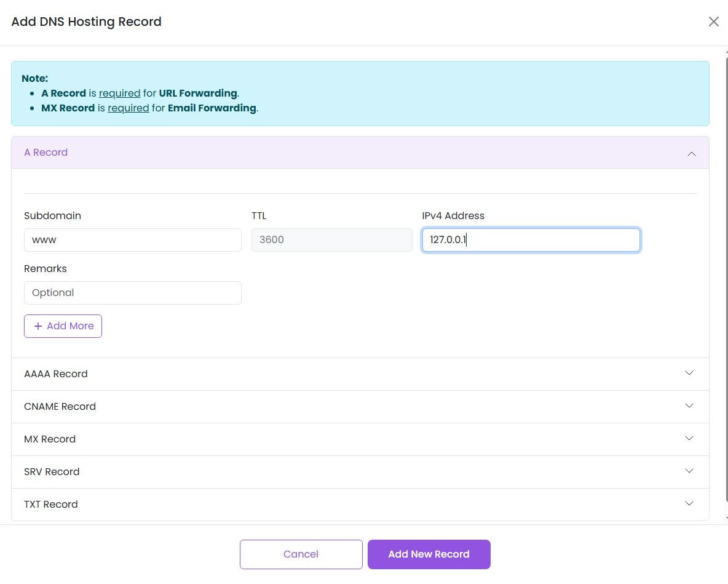Click the down chevron beside SRV Record
Screen dimensions: 728x584
pyautogui.click(x=689, y=471)
